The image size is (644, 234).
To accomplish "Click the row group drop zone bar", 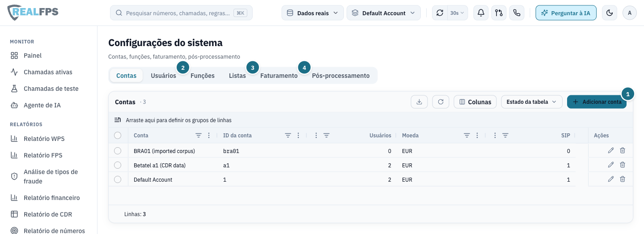I will (371, 120).
